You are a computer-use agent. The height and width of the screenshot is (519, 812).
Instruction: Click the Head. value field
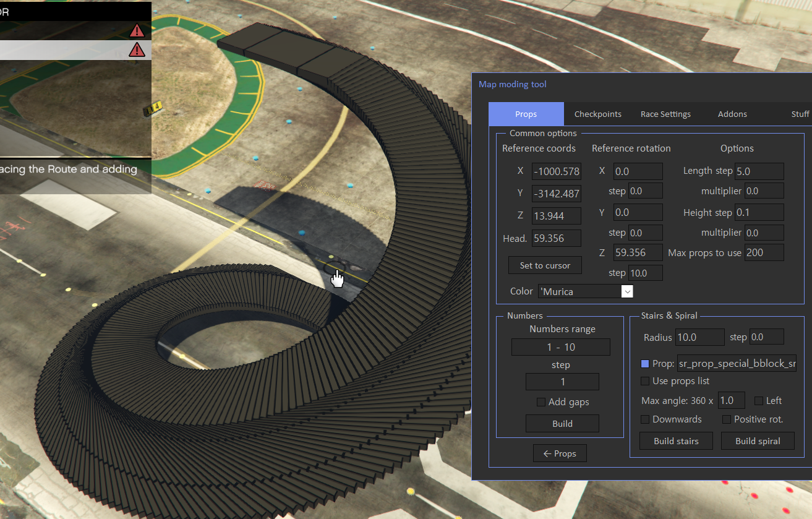click(557, 238)
